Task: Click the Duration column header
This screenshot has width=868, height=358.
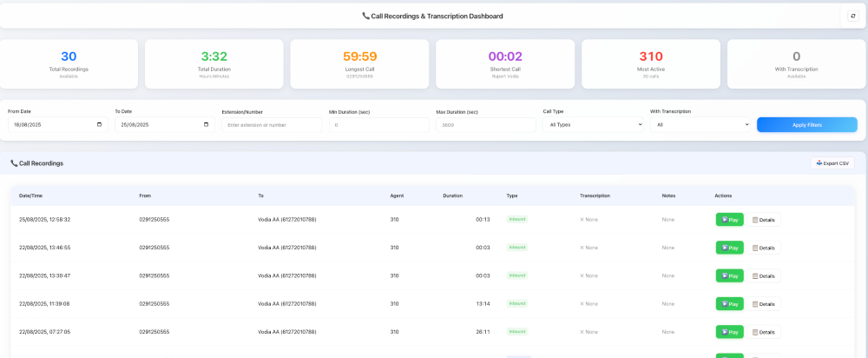Action: pos(453,196)
